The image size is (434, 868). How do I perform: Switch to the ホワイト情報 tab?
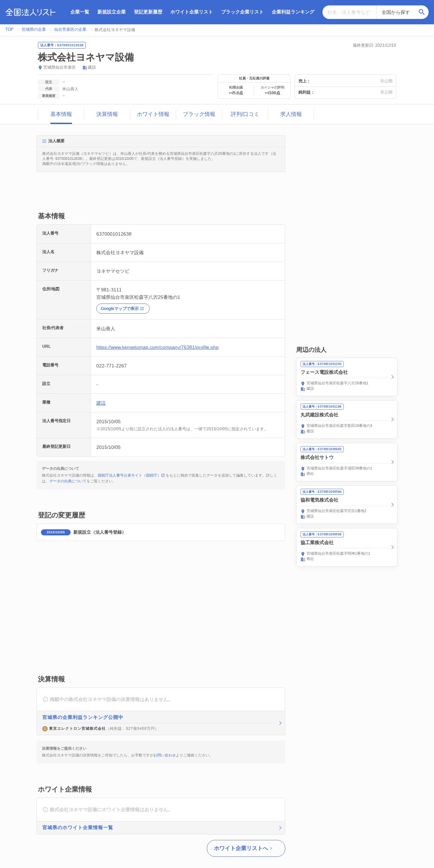coord(153,114)
